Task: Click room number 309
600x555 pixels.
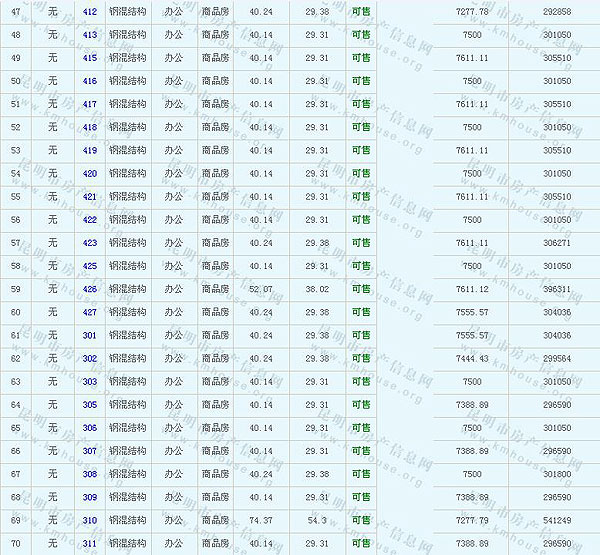Action: pyautogui.click(x=90, y=497)
